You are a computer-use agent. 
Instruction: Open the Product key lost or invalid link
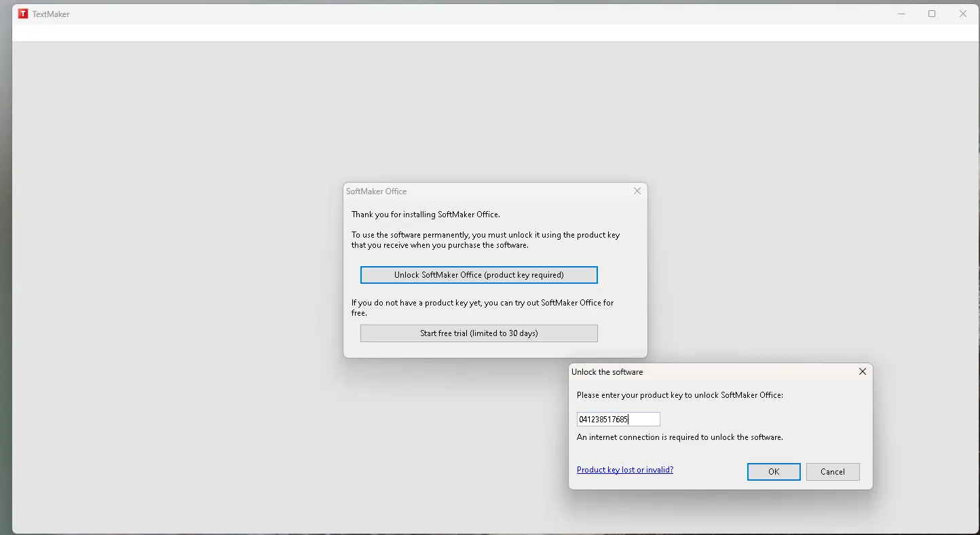point(624,470)
